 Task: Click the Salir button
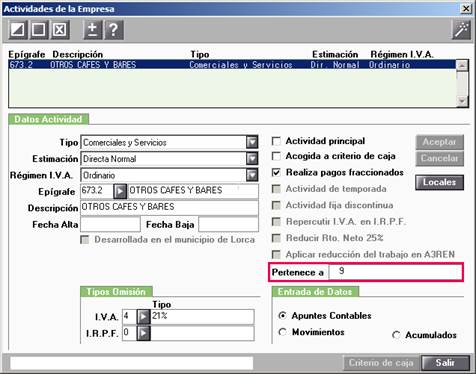(x=445, y=363)
